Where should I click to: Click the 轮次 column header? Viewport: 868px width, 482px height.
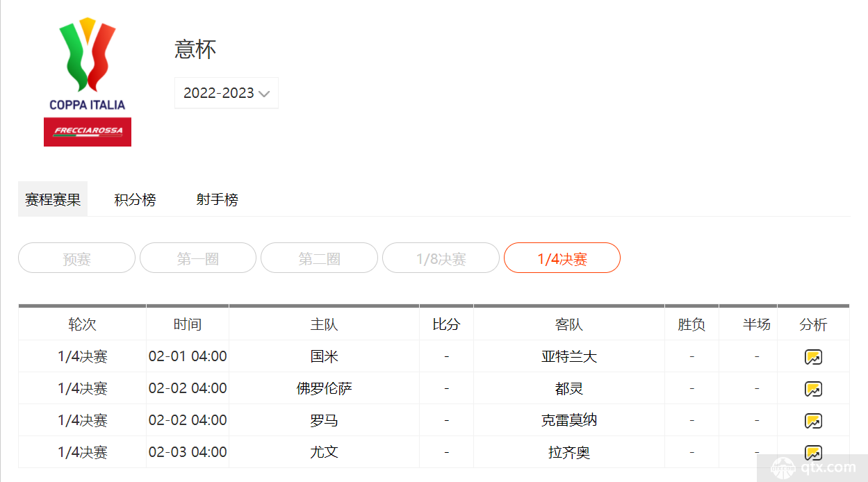point(82,324)
